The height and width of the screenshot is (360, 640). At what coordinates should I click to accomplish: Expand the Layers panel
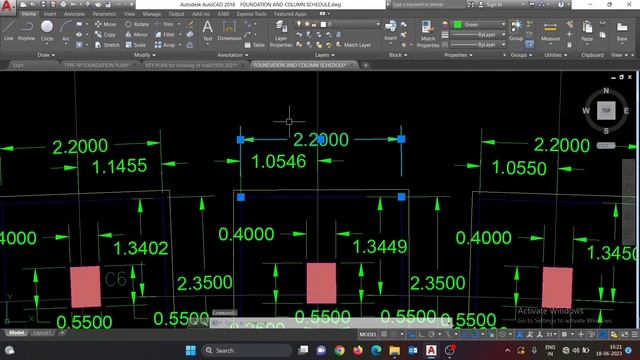tap(324, 55)
